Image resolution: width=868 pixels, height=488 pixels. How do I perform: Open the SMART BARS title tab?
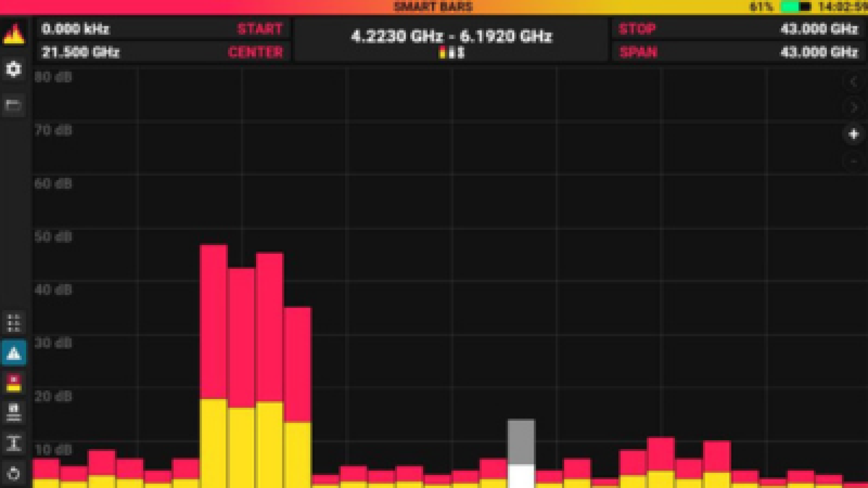pos(433,7)
